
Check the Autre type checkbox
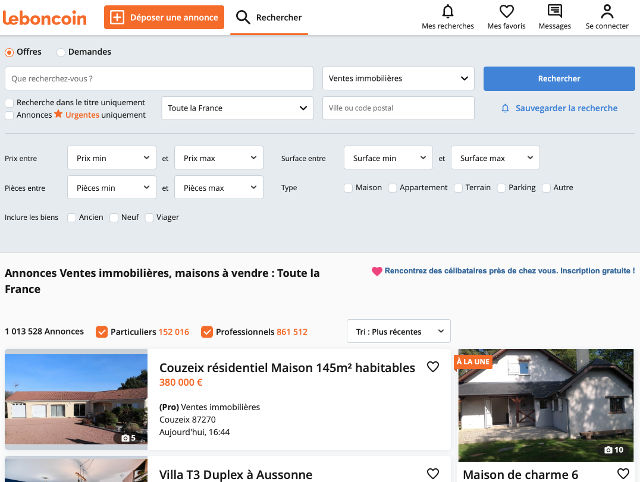click(547, 188)
